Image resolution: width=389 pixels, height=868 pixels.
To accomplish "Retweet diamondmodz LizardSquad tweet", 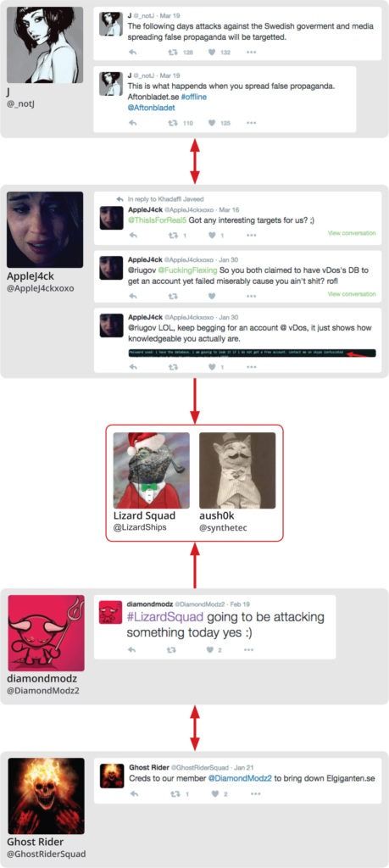I will [172, 650].
